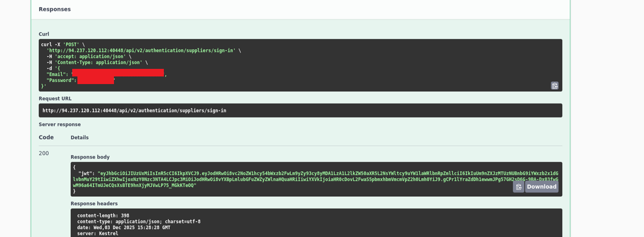Click the redacted Password value in curl

(95, 80)
